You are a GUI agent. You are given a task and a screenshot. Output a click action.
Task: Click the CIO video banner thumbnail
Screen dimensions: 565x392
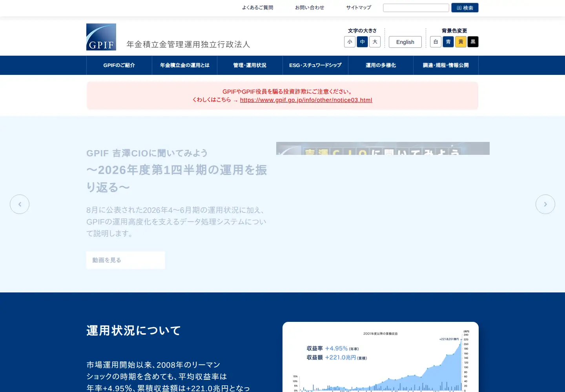point(383,149)
